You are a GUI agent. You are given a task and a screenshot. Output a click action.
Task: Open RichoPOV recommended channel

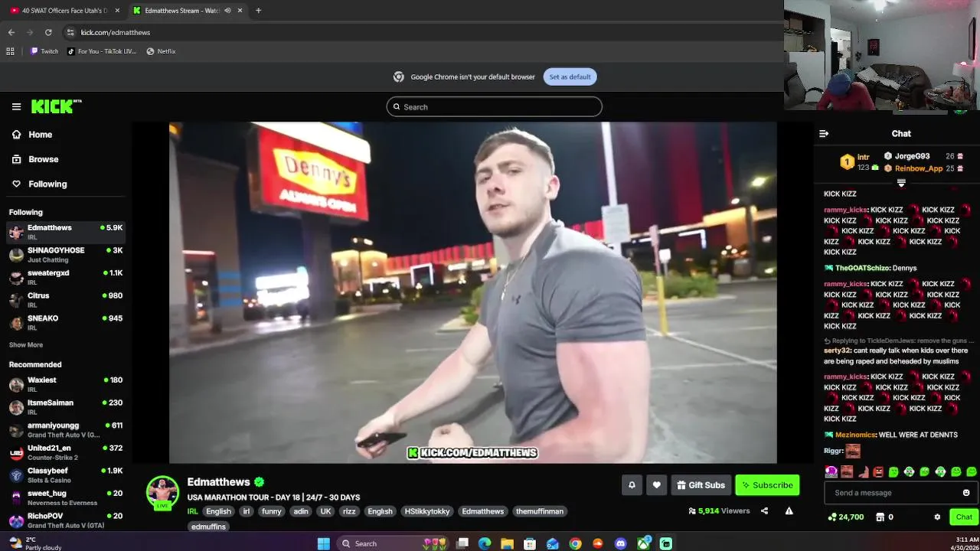(65, 520)
